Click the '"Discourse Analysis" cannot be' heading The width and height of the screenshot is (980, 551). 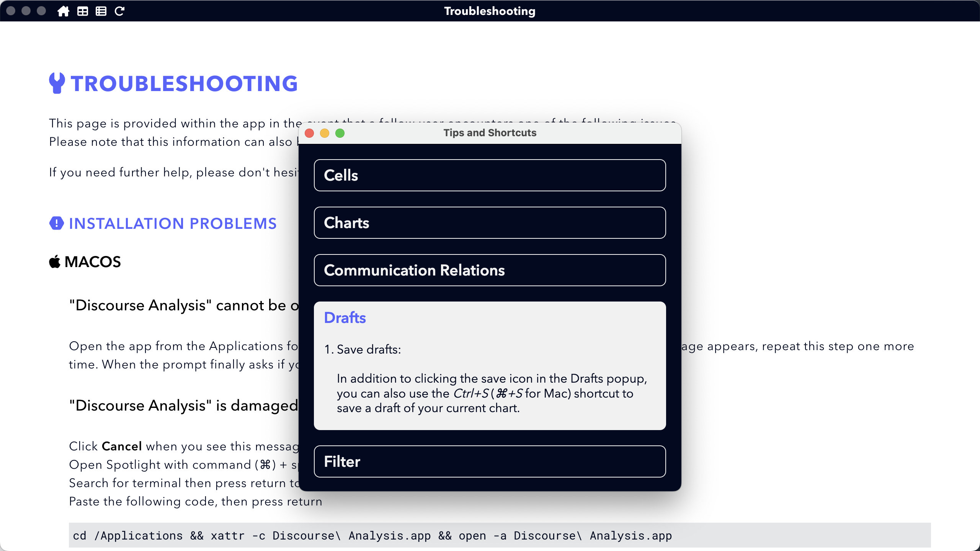coord(183,305)
